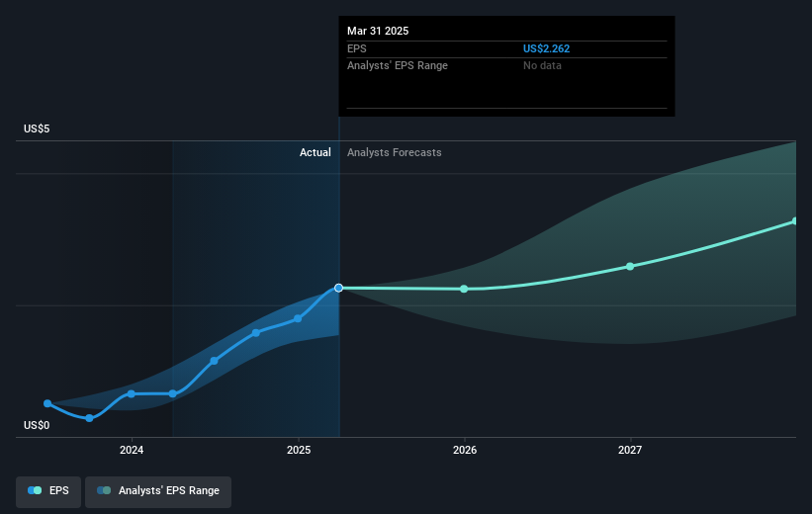Screen dimensions: 812x514
Task: Click the 'EPS' row label in tooltip
Action: 357,48
